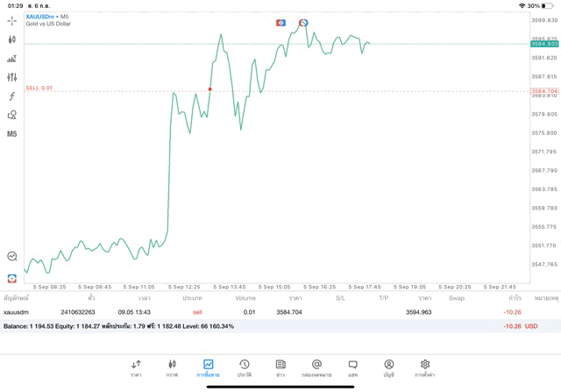
Task: Select the xauusdm sell position row
Action: [x=263, y=311]
